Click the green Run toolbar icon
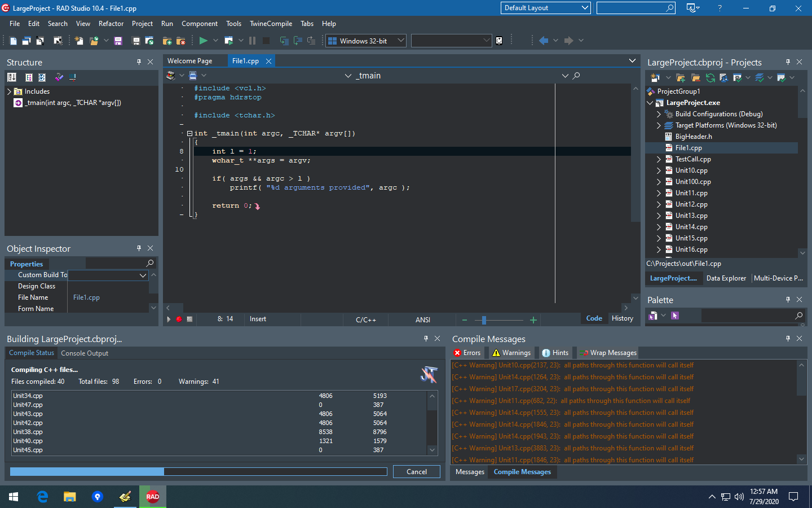The image size is (812, 508). coord(203,41)
